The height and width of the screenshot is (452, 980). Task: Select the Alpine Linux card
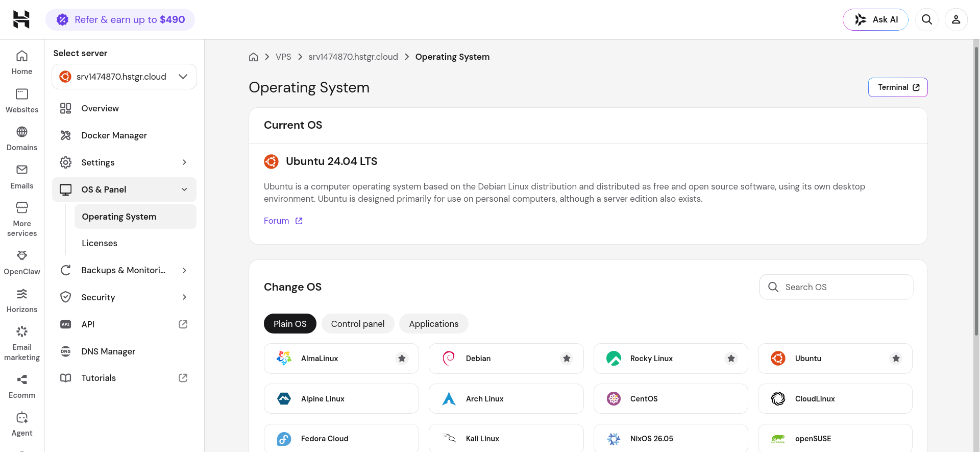pyautogui.click(x=341, y=399)
